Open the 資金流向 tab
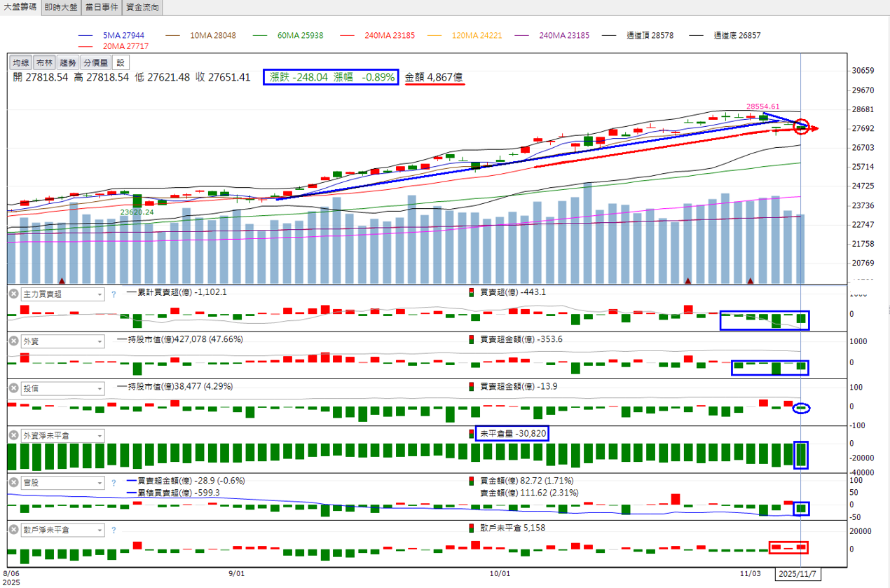The height and width of the screenshot is (588, 890). tap(142, 8)
